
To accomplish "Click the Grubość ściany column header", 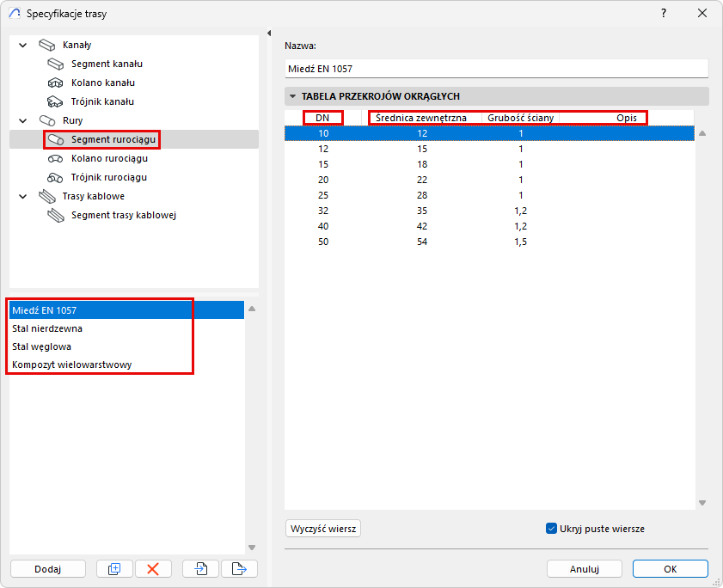I will 521,118.
